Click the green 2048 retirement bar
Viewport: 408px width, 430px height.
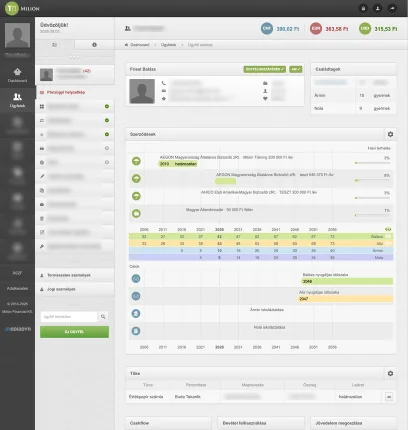click(347, 282)
